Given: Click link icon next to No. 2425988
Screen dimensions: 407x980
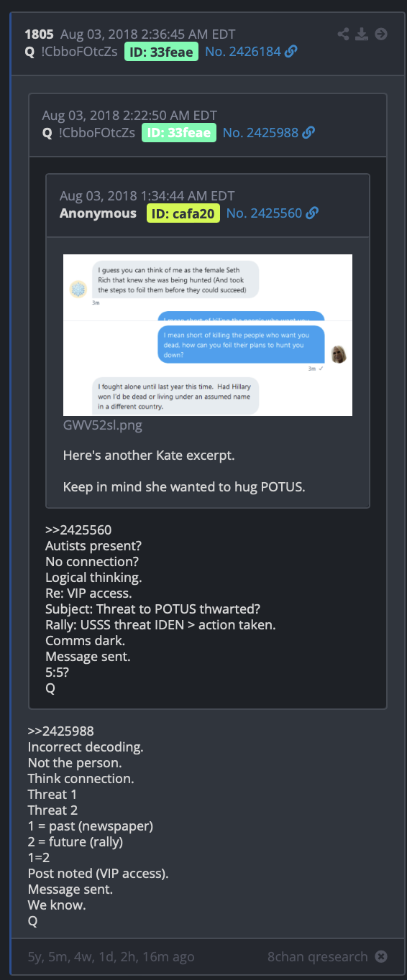Looking at the screenshot, I should pos(308,133).
